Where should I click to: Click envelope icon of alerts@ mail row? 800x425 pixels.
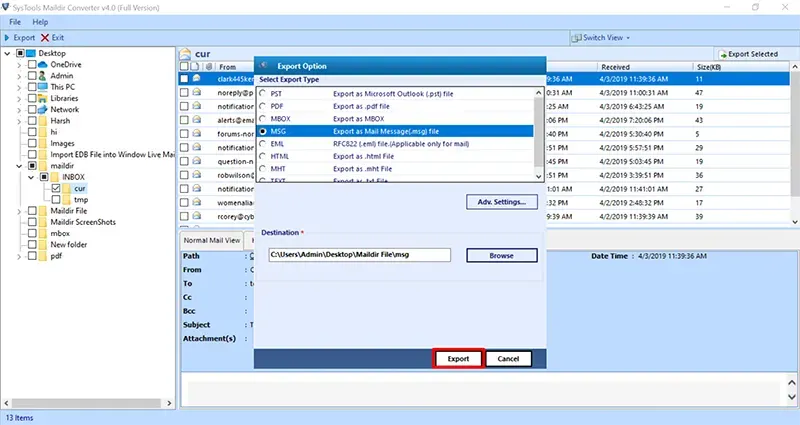[x=196, y=120]
